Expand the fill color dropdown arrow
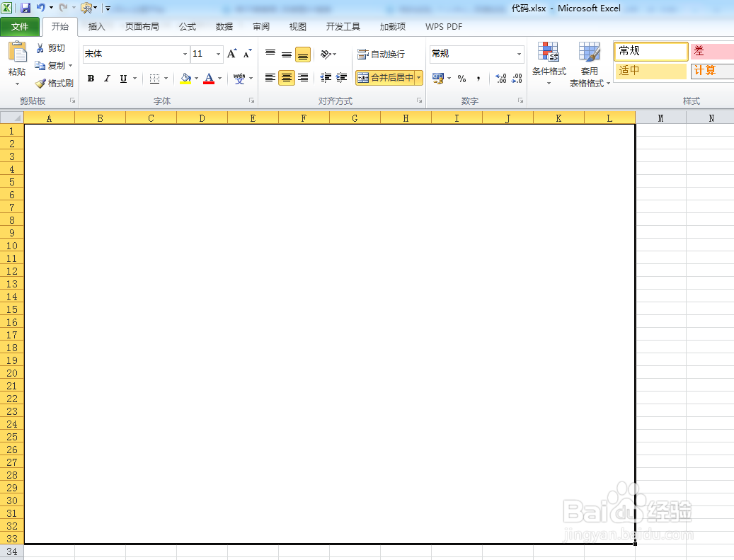Image resolution: width=734 pixels, height=560 pixels. point(196,79)
